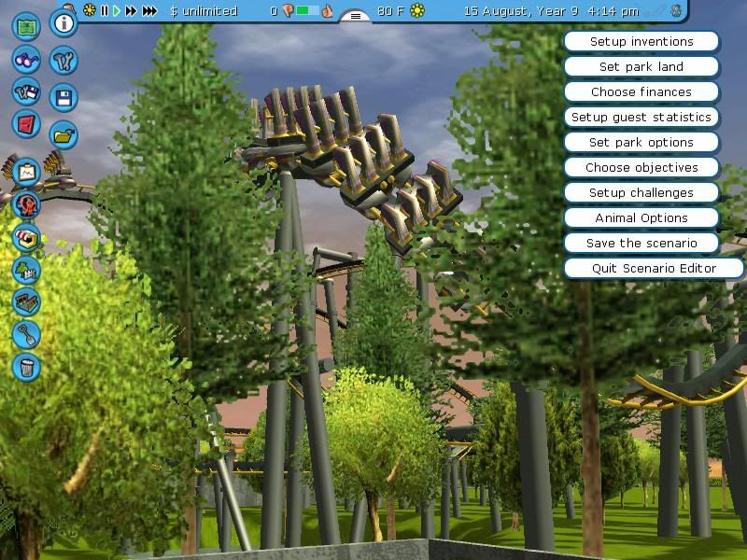Pause the game simulation

[x=105, y=10]
